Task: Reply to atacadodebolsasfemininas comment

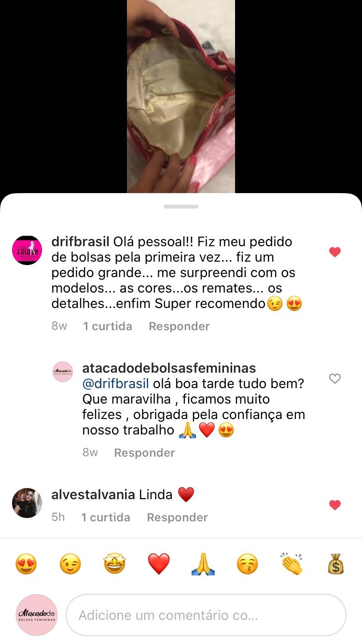Action: [x=144, y=453]
